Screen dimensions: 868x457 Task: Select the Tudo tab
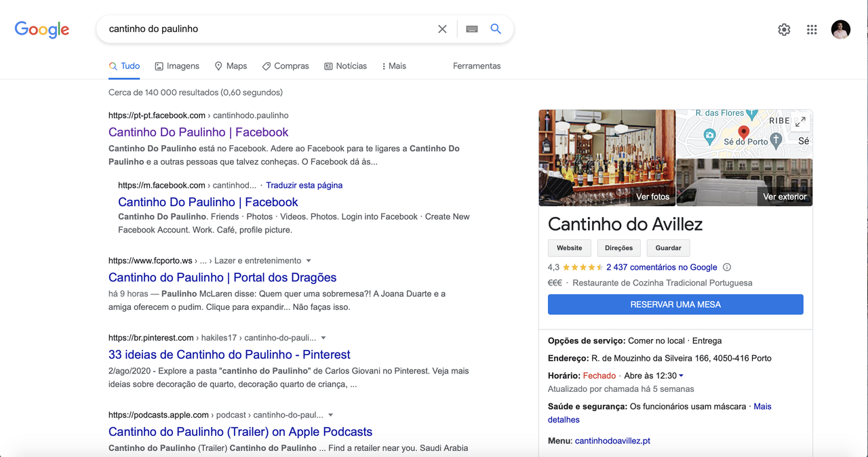pos(124,66)
